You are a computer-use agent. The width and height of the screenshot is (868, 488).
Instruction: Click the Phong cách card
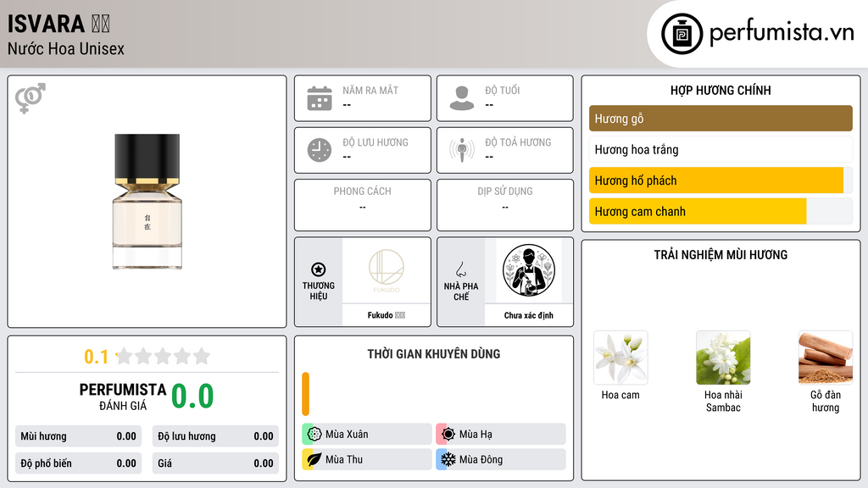click(363, 205)
